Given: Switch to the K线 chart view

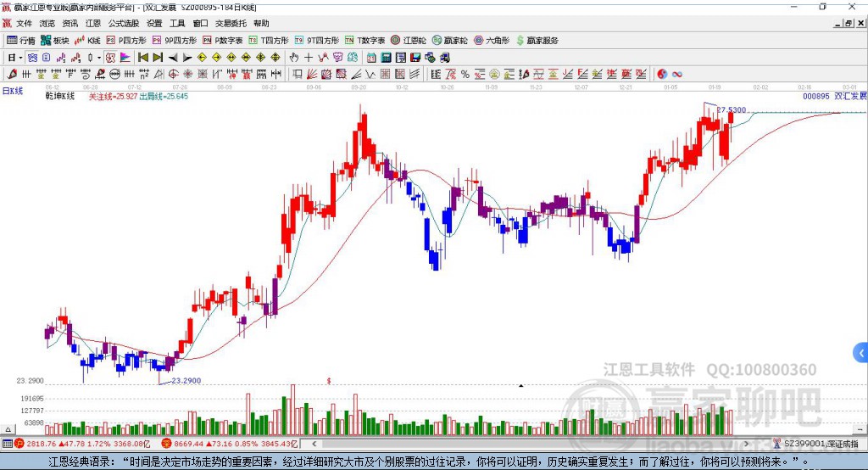Looking at the screenshot, I should point(87,41).
